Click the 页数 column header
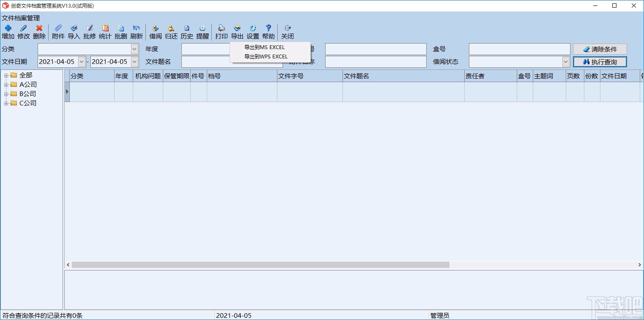The image size is (644, 320). (x=575, y=76)
